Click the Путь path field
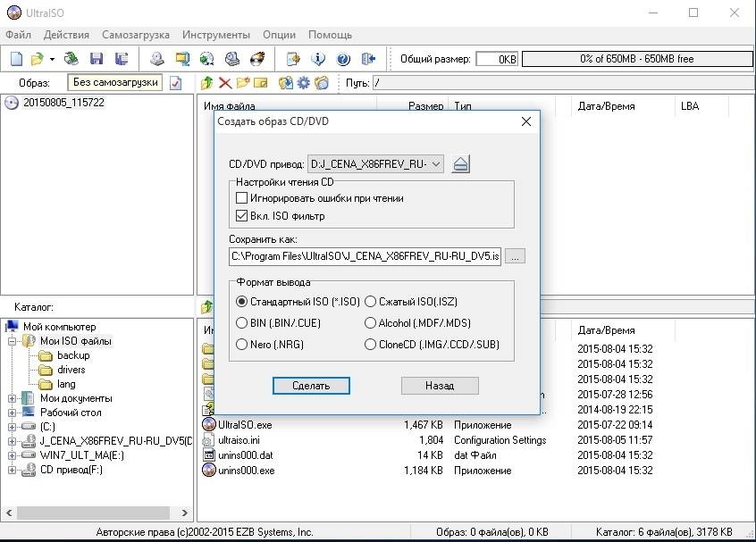This screenshot has width=756, height=542. pos(564,83)
